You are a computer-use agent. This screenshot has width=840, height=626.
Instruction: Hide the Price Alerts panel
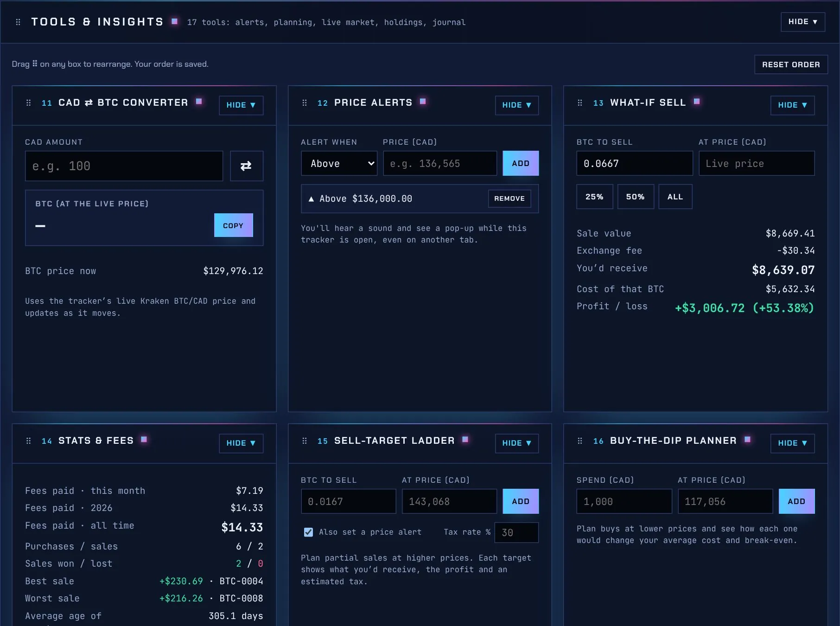(517, 105)
